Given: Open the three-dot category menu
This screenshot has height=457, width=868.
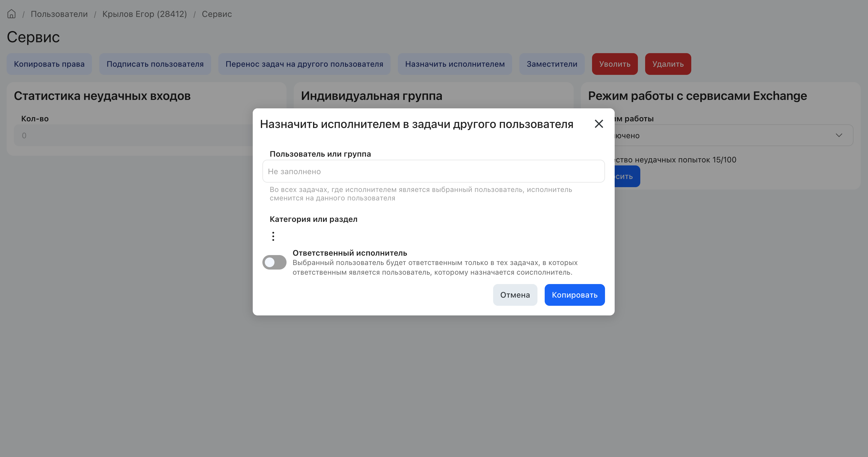Looking at the screenshot, I should tap(273, 236).
